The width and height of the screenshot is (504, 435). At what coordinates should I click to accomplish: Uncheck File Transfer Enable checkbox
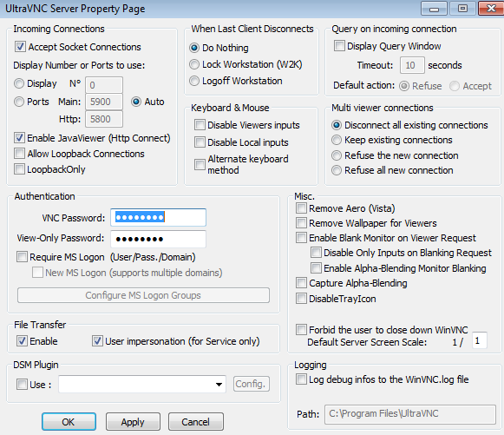[22, 340]
